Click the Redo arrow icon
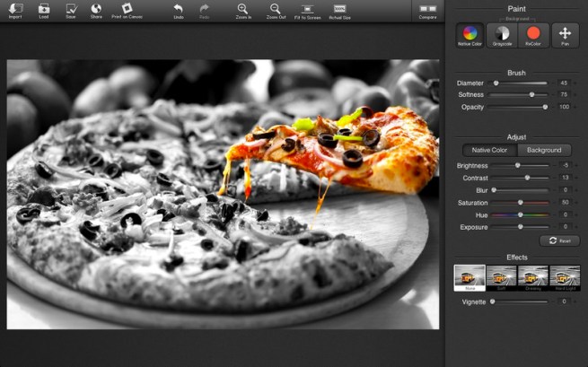 point(205,12)
